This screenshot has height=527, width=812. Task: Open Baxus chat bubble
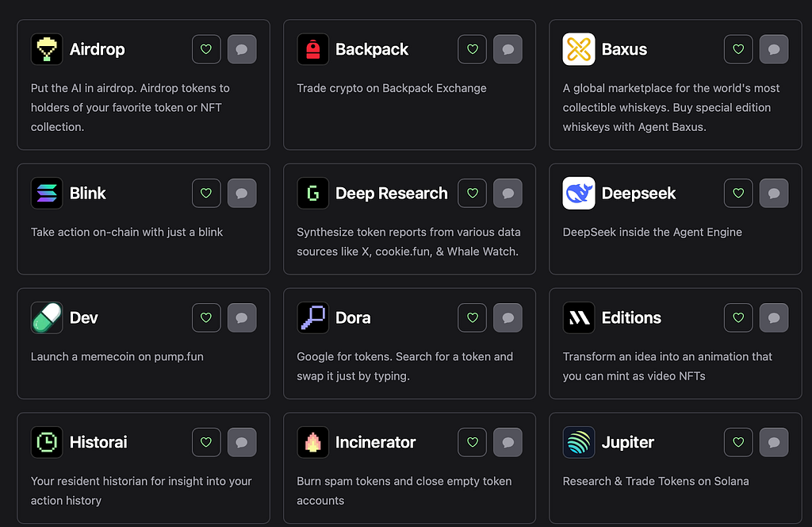[774, 49]
